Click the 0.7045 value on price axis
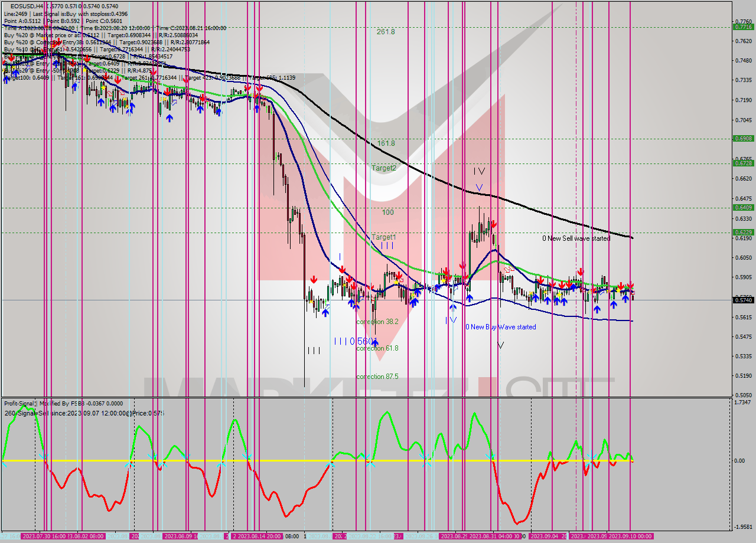756x543 pixels. [x=743, y=120]
